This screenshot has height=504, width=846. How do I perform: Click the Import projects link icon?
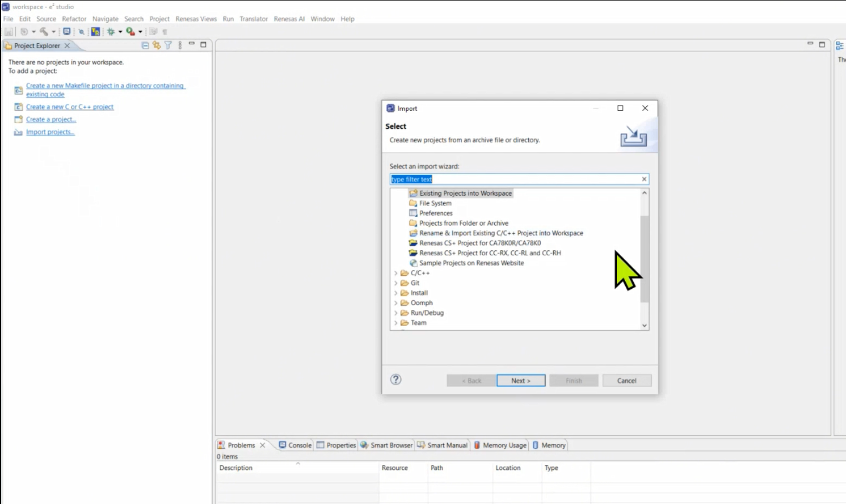tap(18, 132)
